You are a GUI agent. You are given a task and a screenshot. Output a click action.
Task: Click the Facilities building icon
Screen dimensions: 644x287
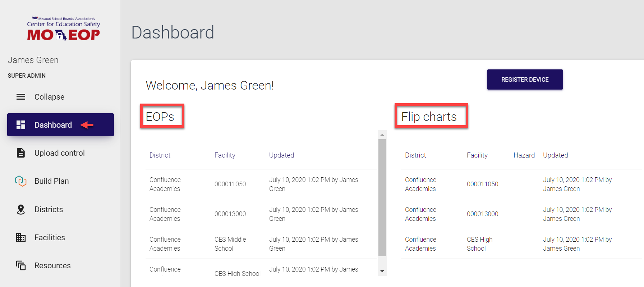point(21,237)
